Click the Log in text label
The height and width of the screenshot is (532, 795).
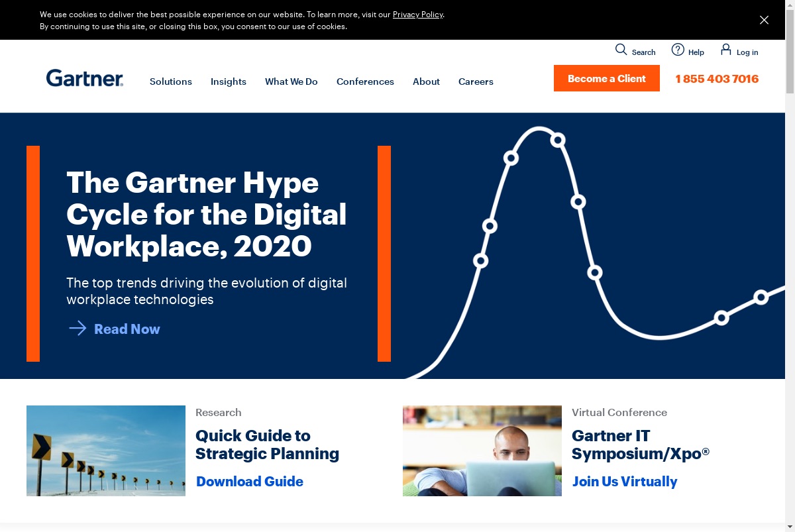[747, 52]
